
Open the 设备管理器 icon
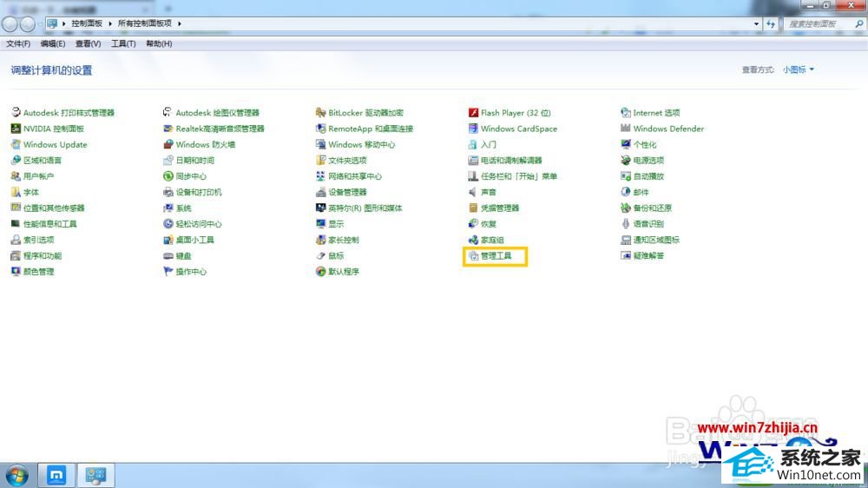click(x=320, y=192)
